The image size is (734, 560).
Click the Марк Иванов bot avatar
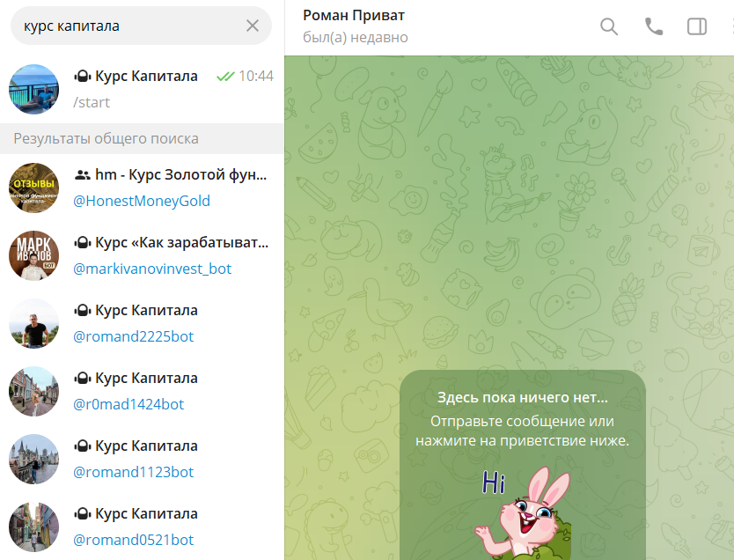pos(33,255)
